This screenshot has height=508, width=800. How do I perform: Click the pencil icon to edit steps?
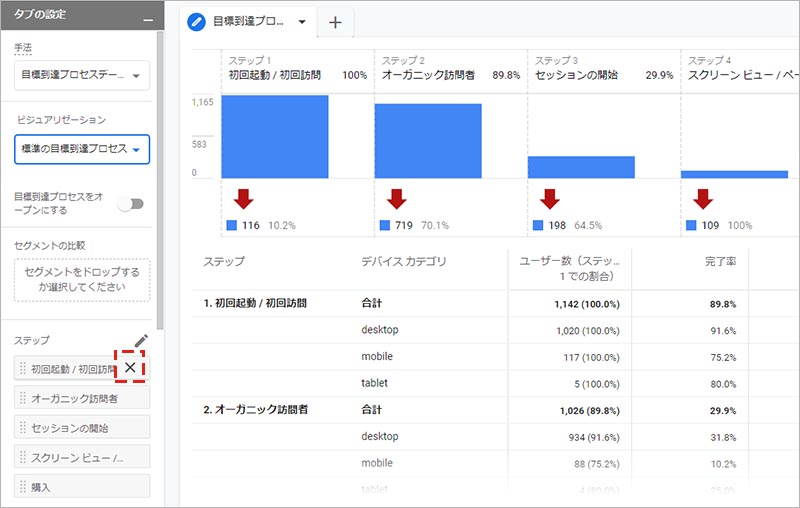(141, 342)
